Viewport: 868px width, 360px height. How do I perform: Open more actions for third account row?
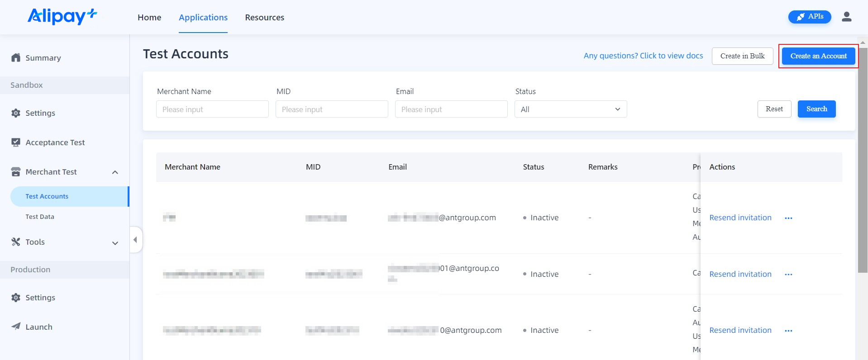(788, 331)
